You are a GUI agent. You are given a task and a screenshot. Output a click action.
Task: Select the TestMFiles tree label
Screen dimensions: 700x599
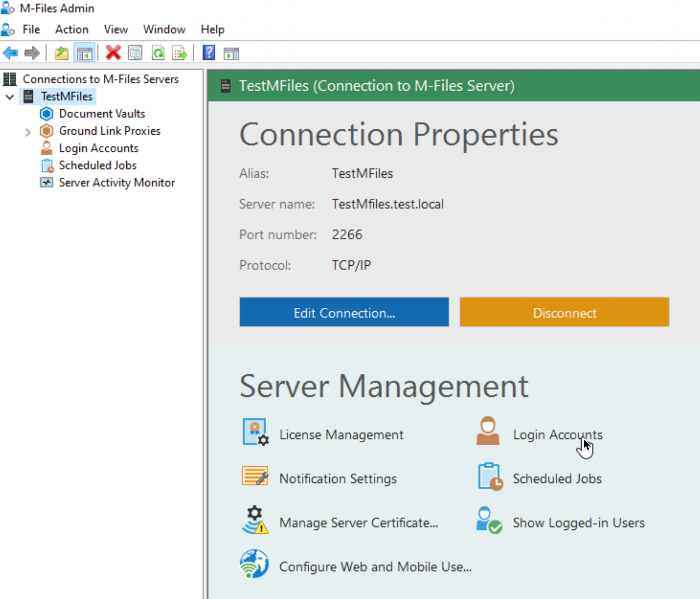pos(67,96)
